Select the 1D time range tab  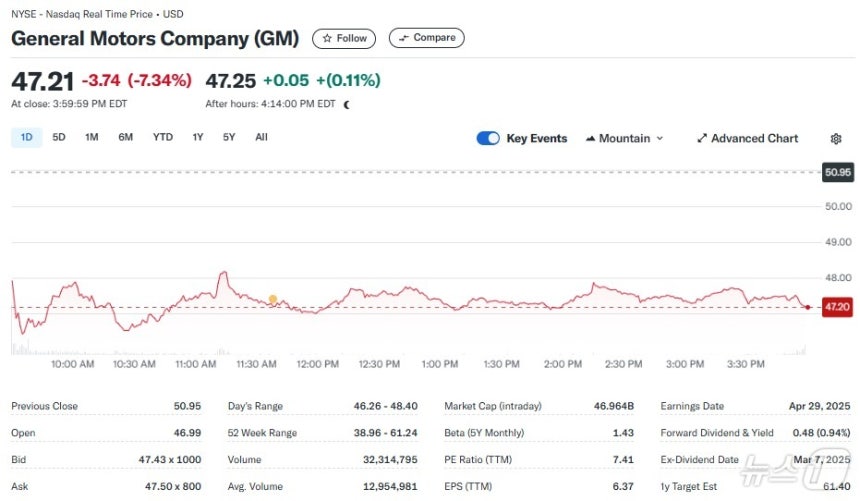pos(26,137)
